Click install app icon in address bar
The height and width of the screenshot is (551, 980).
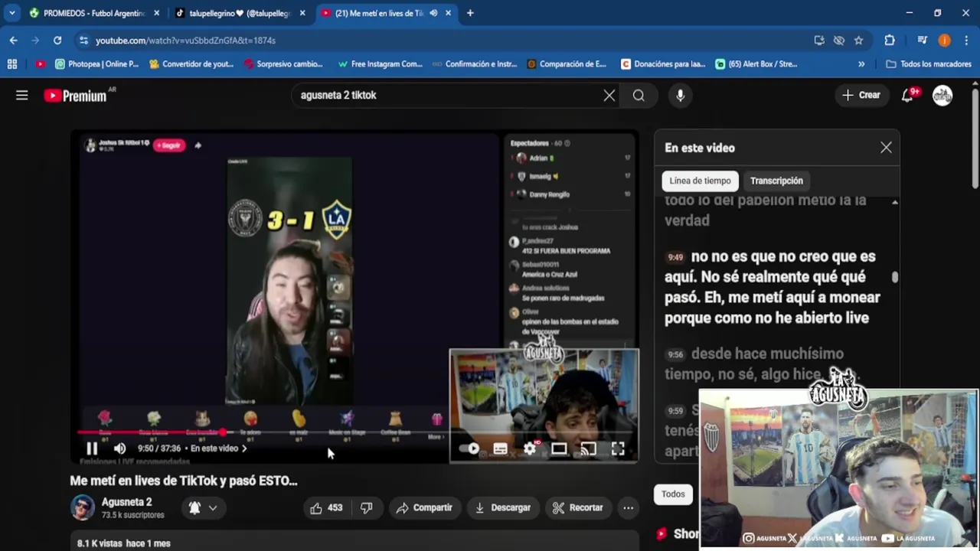tap(819, 40)
